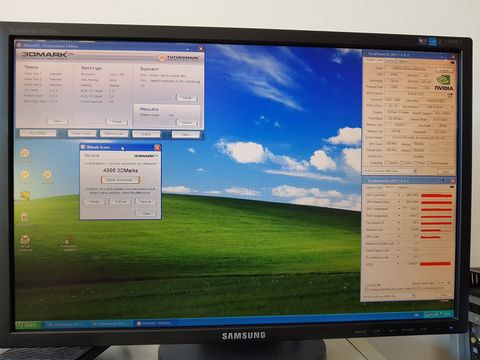Click the Driver Version field in GPU-Z
This screenshot has width=480, height=360.
[418, 137]
